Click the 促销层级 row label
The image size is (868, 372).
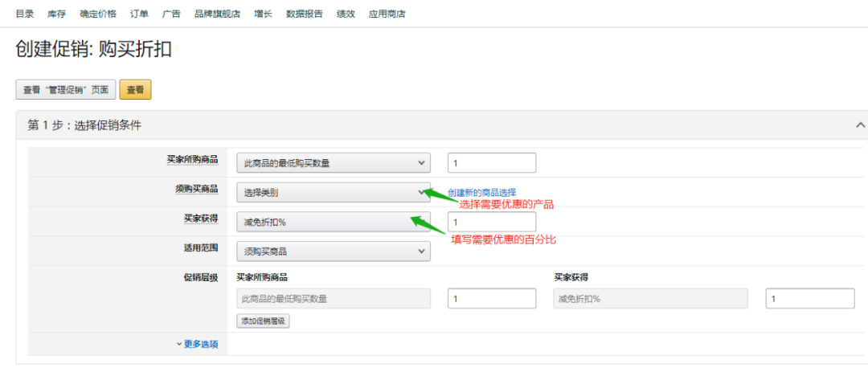[201, 276]
